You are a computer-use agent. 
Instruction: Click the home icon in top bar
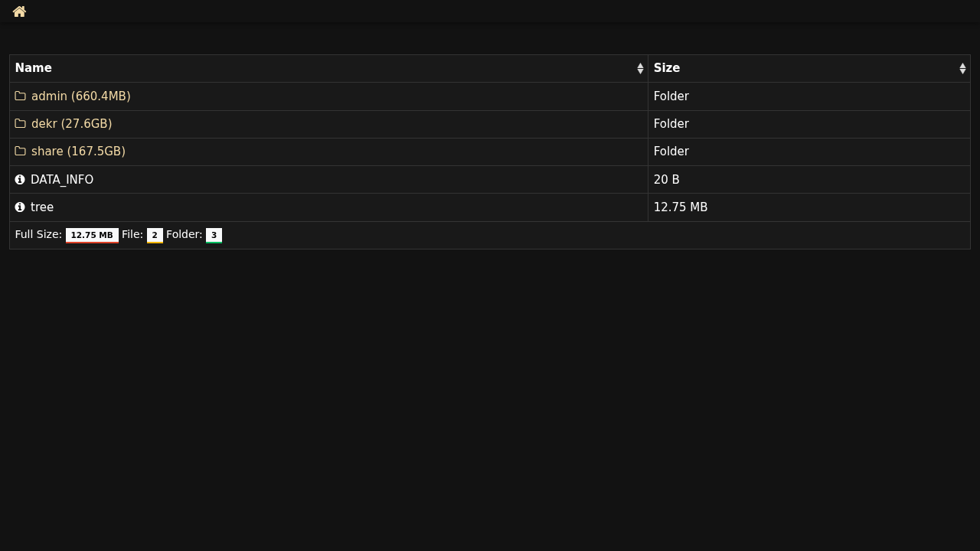pos(19,11)
